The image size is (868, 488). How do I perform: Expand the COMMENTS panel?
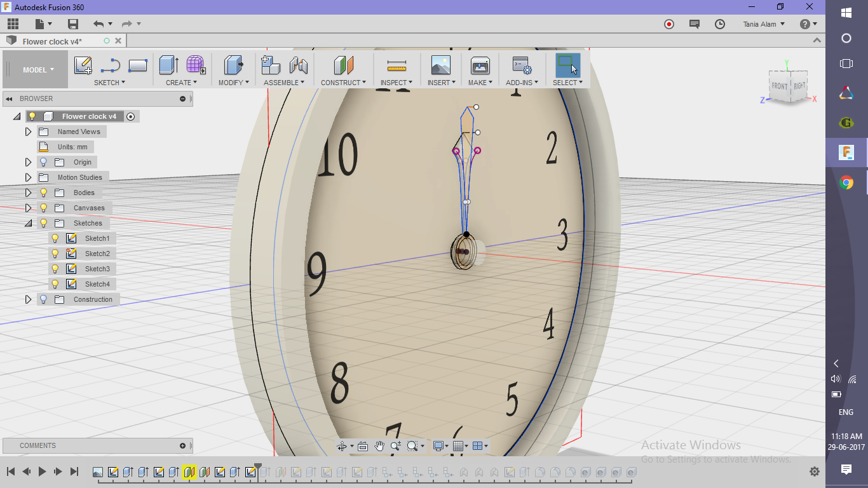click(x=182, y=445)
